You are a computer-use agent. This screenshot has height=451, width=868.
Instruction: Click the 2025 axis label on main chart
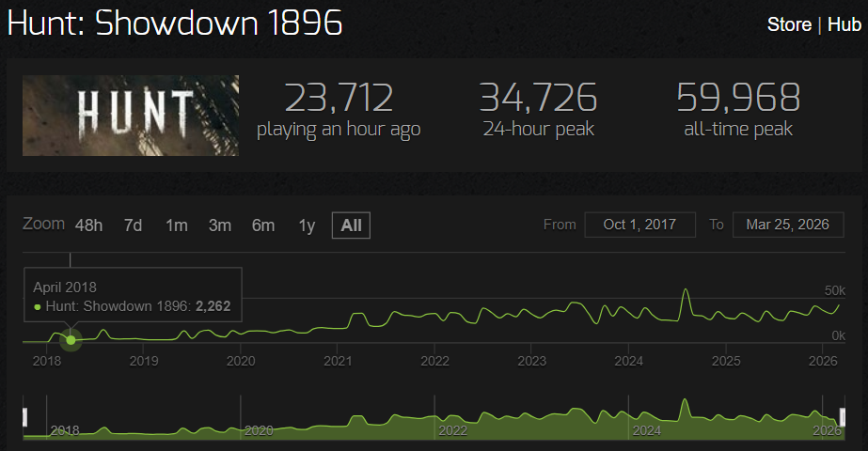[726, 362]
